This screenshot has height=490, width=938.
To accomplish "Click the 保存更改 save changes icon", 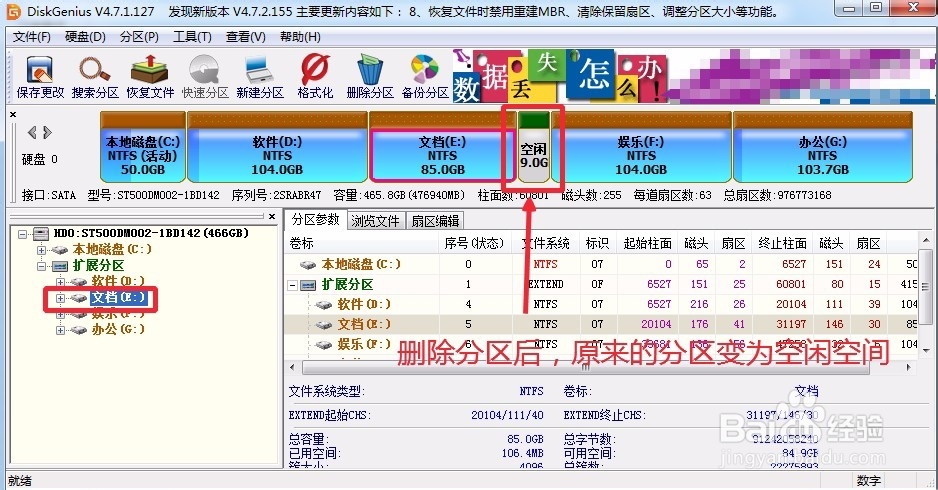I will tap(40, 77).
